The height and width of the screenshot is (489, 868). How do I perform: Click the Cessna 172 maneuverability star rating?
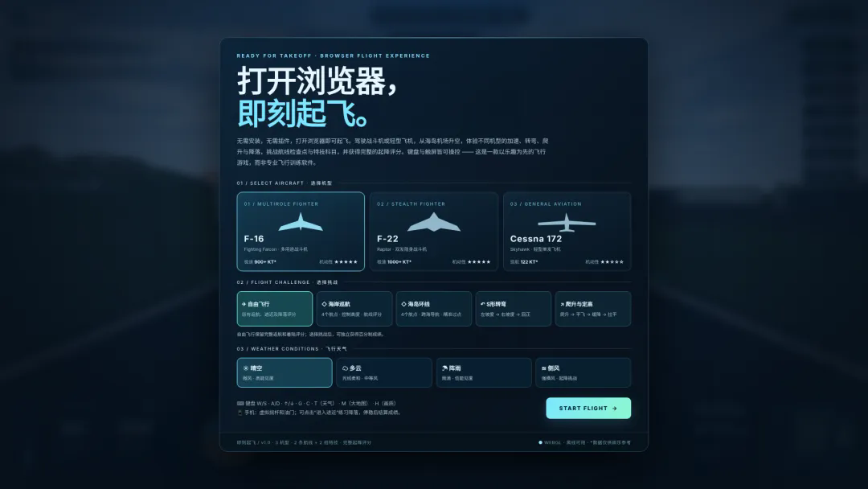612,262
